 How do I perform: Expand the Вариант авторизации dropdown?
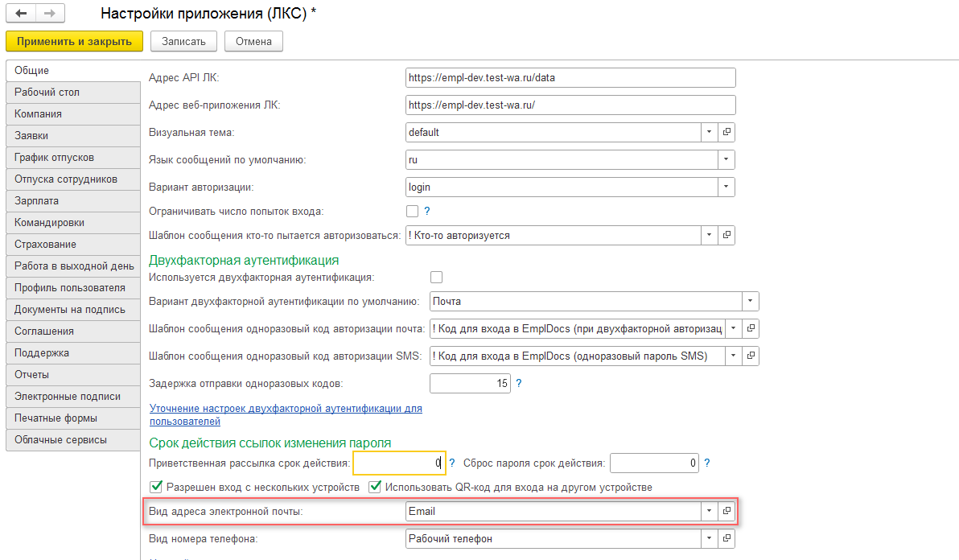click(x=726, y=187)
